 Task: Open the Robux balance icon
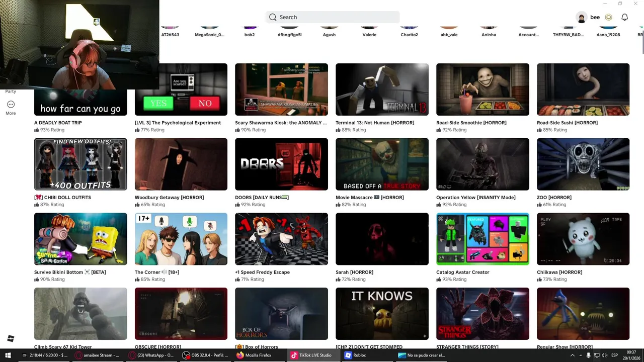[608, 17]
